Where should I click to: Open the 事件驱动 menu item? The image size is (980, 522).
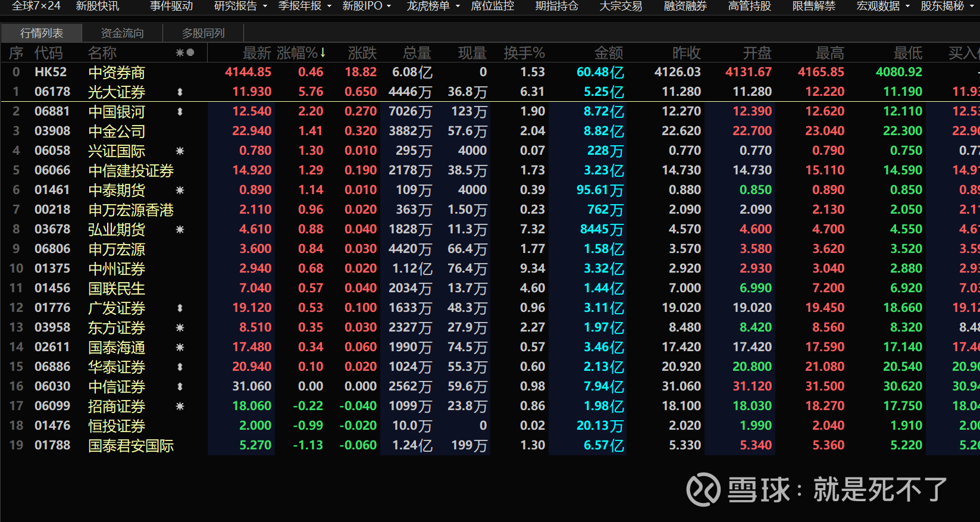pyautogui.click(x=171, y=6)
